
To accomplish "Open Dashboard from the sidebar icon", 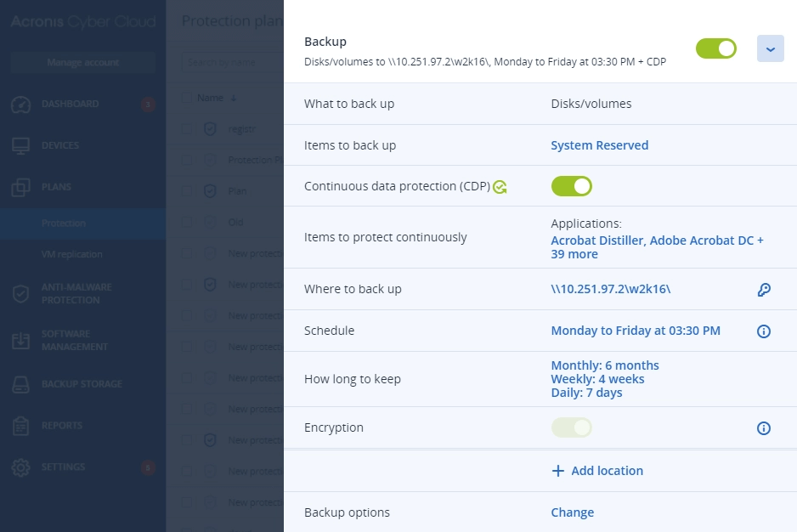I will 21,105.
